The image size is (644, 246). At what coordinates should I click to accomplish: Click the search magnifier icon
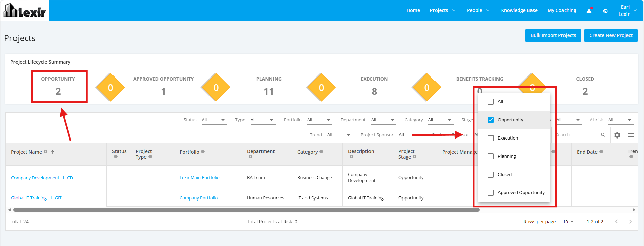click(603, 135)
